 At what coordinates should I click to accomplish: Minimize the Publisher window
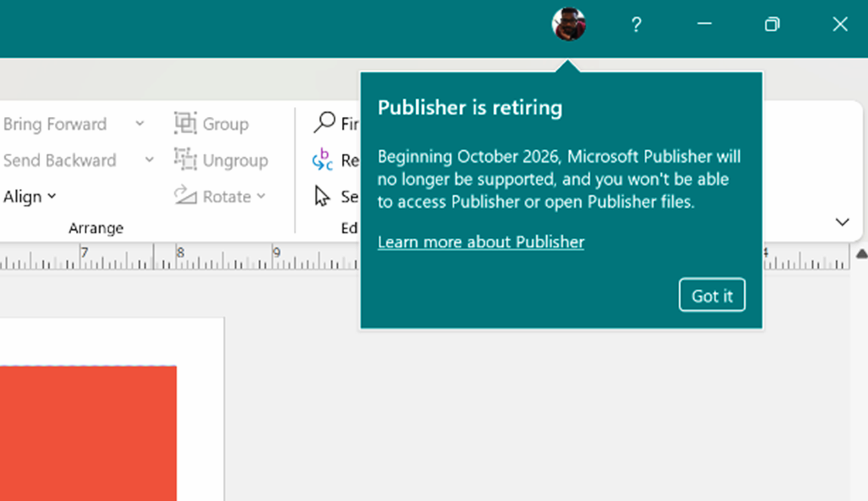[x=704, y=24]
